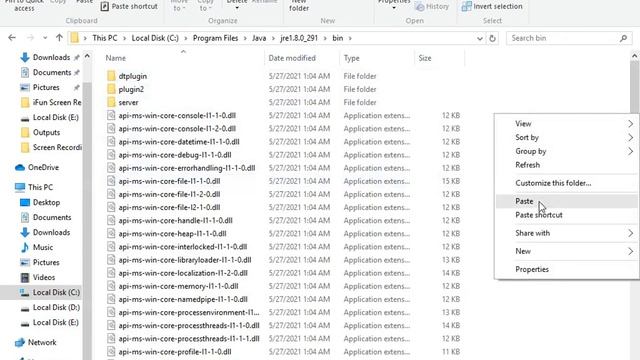Choose Refresh from the context menu
Image resolution: width=640 pixels, height=360 pixels.
tap(567, 165)
